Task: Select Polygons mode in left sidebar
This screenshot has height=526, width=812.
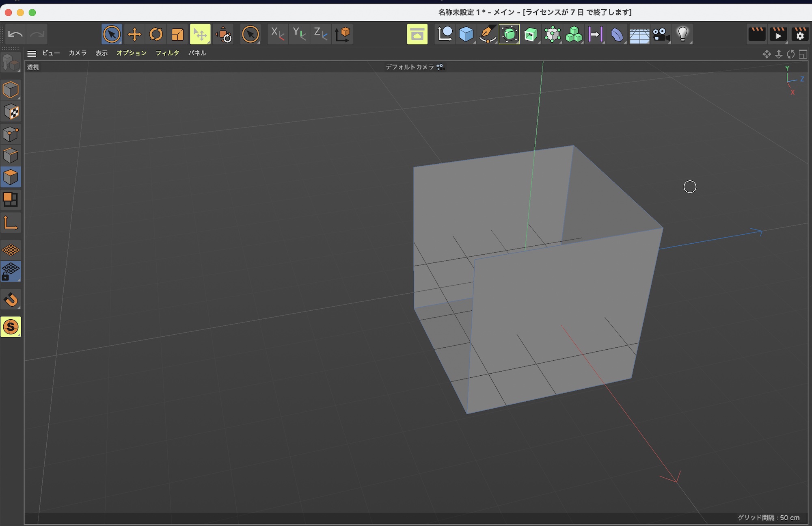Action: tap(11, 177)
